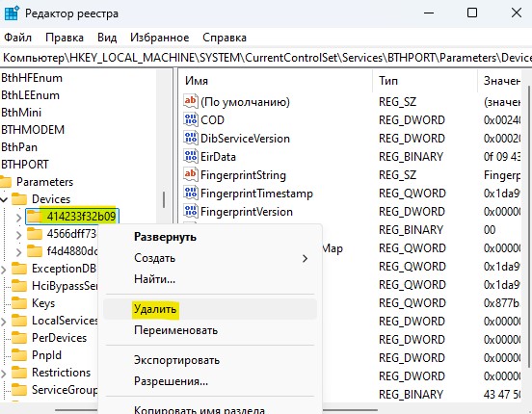The width and height of the screenshot is (532, 414).
Task: Open the Файл menu
Action: (x=17, y=38)
